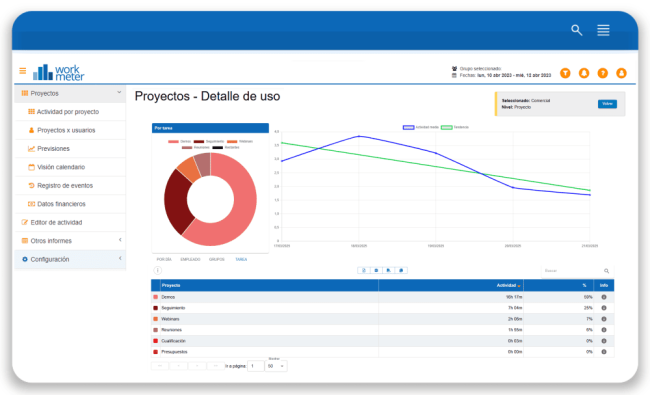The height and width of the screenshot is (395, 650).
Task: Open the hamburger menu in the blue top bar
Action: (603, 30)
